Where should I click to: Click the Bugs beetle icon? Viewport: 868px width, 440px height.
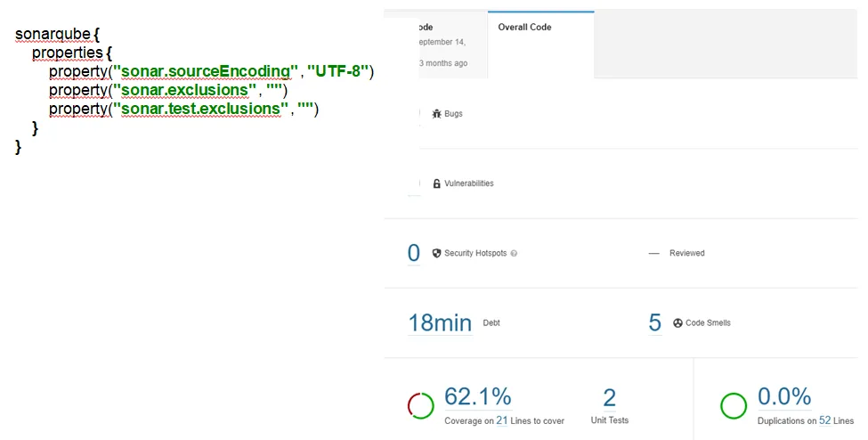(436, 114)
